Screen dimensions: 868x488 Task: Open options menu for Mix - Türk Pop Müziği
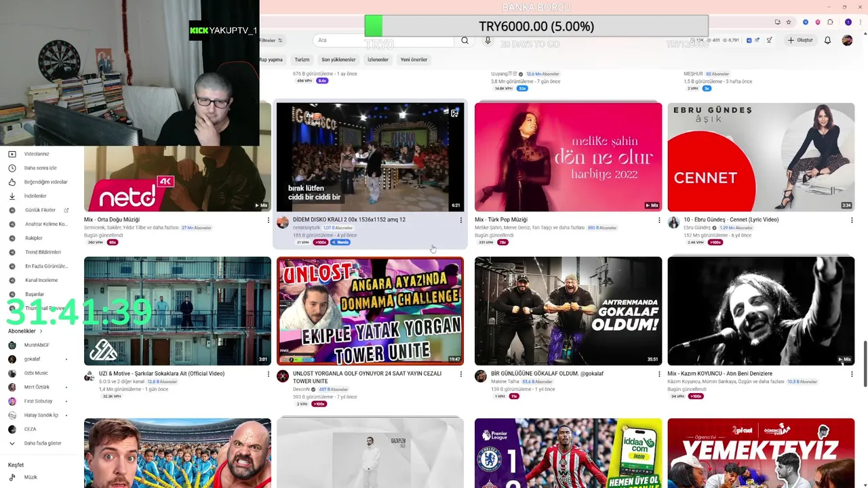[658, 220]
